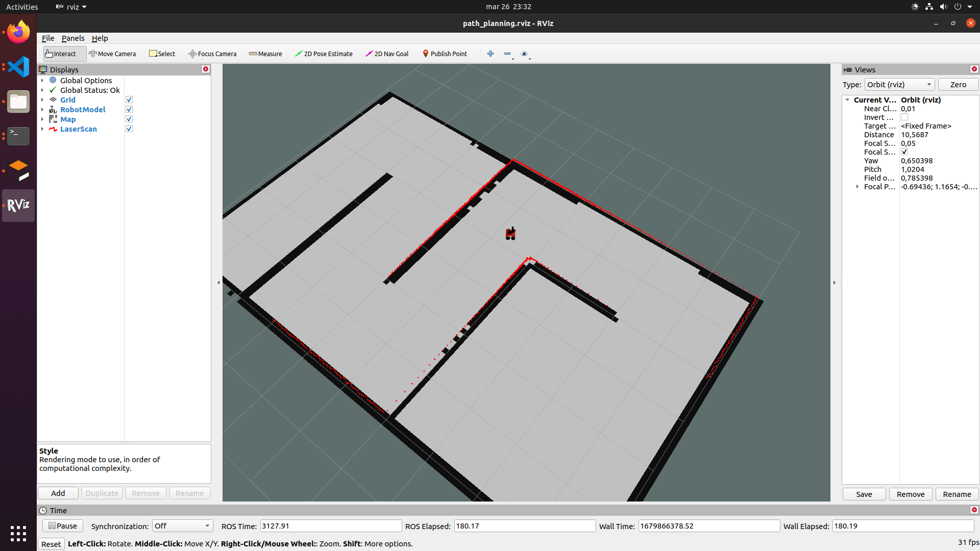
Task: Click the Zero view button
Action: pyautogui.click(x=958, y=85)
